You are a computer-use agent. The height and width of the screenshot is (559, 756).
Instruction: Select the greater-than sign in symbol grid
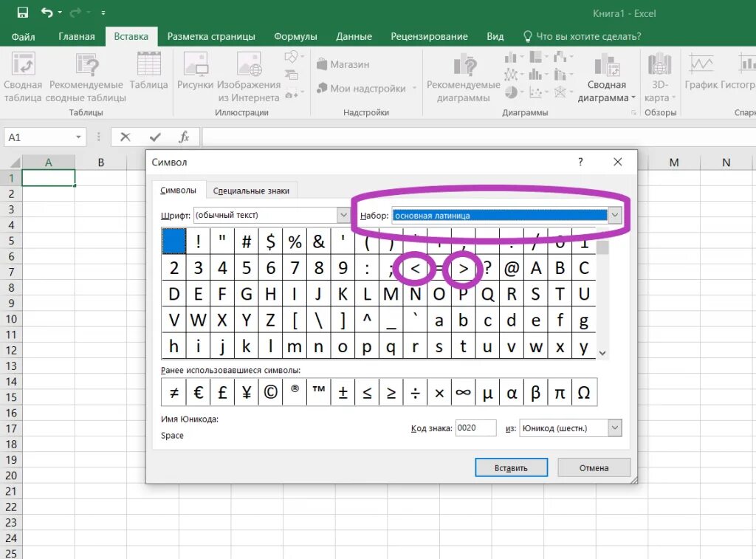pyautogui.click(x=464, y=268)
